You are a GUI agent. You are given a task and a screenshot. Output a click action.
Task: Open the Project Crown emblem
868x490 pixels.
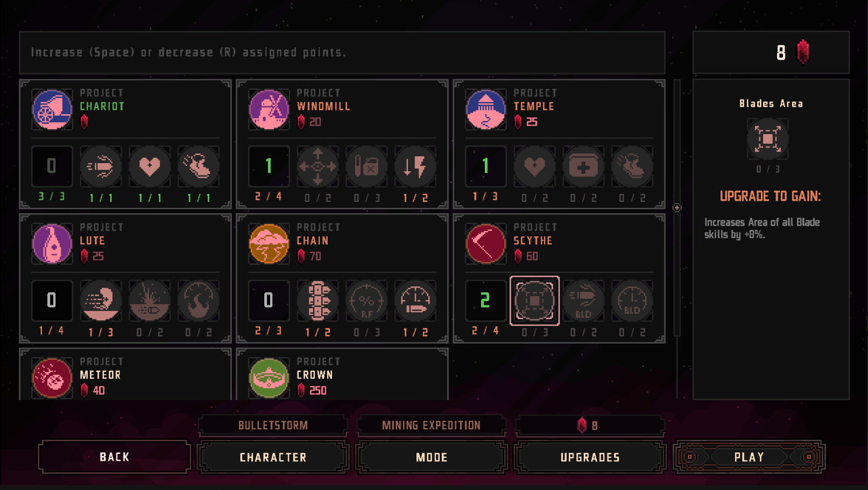(269, 378)
